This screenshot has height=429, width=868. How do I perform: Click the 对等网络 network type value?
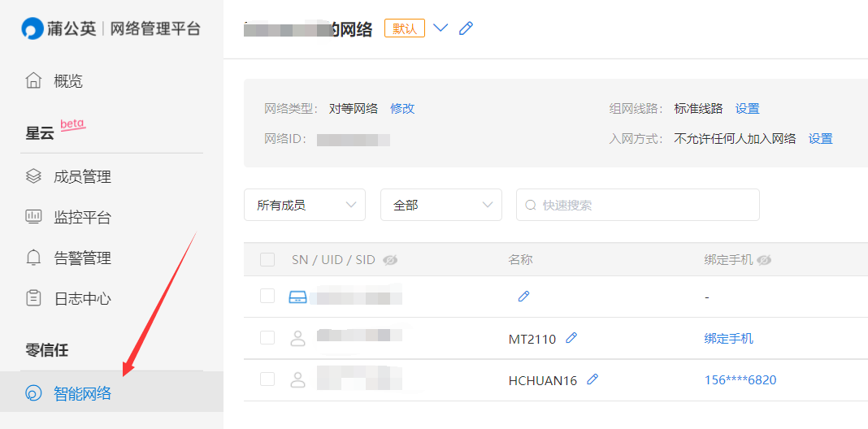coord(354,109)
